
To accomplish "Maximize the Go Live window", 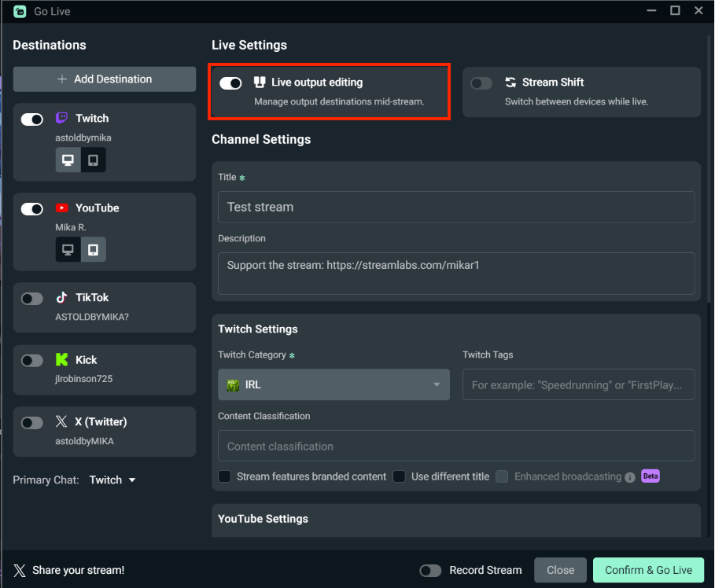I will (x=676, y=10).
